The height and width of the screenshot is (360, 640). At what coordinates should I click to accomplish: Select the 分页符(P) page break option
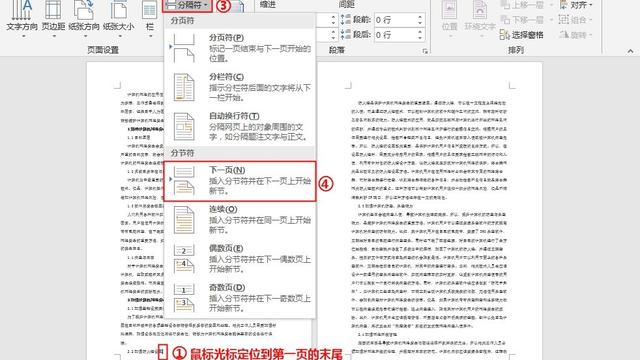pyautogui.click(x=240, y=48)
